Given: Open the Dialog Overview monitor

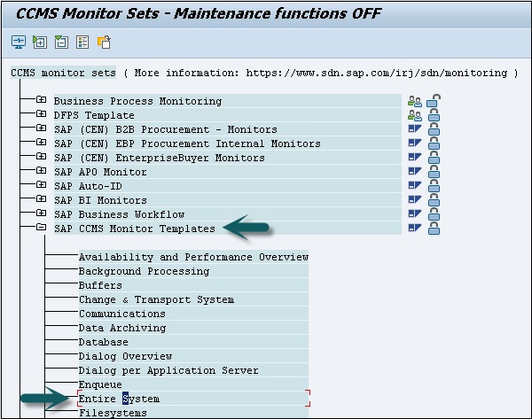Looking at the screenshot, I should click(x=124, y=356).
